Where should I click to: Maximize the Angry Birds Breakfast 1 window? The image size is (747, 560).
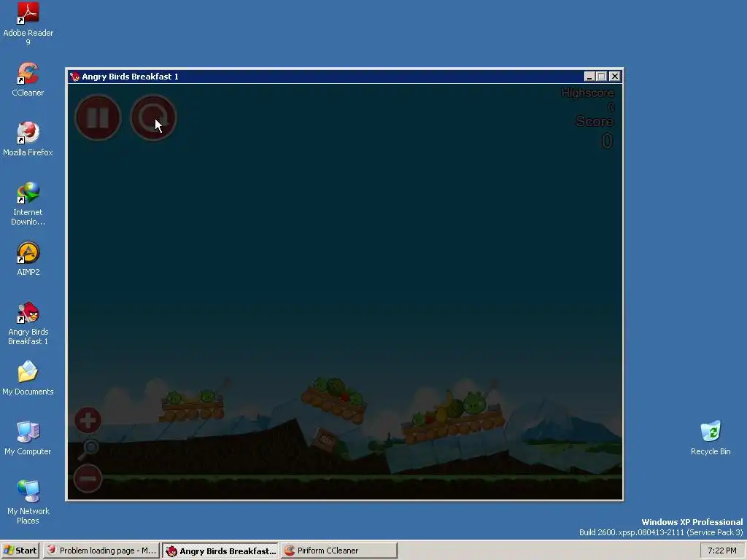coord(602,76)
